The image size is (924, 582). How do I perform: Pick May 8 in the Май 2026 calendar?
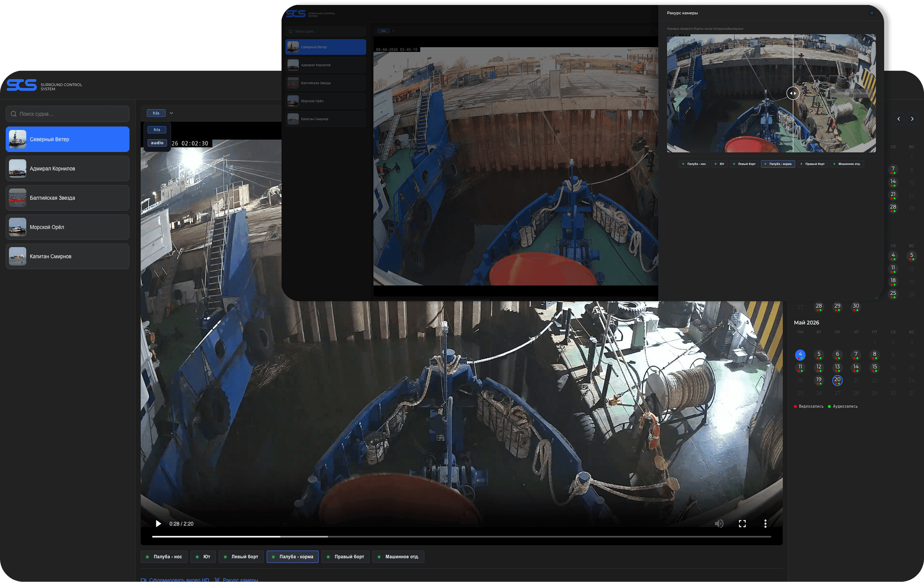pos(875,355)
